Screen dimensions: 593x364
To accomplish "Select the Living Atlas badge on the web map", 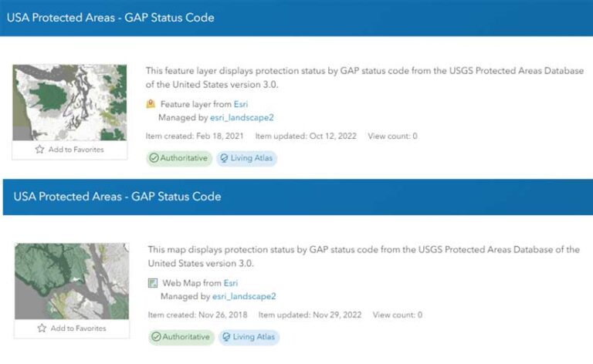I will pos(249,337).
